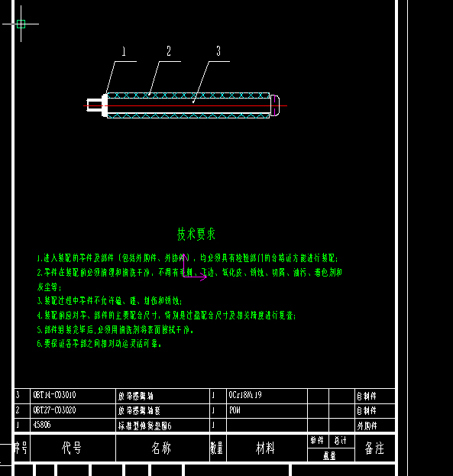453x476 pixels.
Task: Click balloon callout number 3
Action: pyautogui.click(x=218, y=50)
